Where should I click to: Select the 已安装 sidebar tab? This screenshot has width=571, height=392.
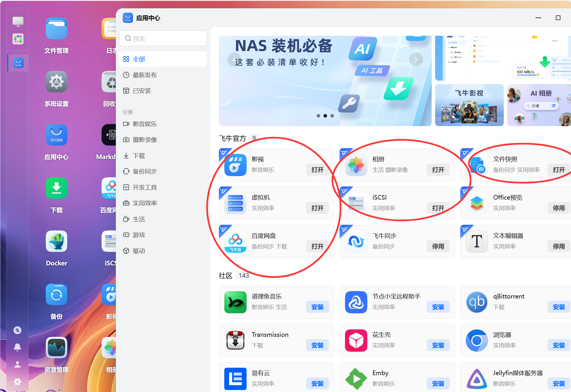142,91
